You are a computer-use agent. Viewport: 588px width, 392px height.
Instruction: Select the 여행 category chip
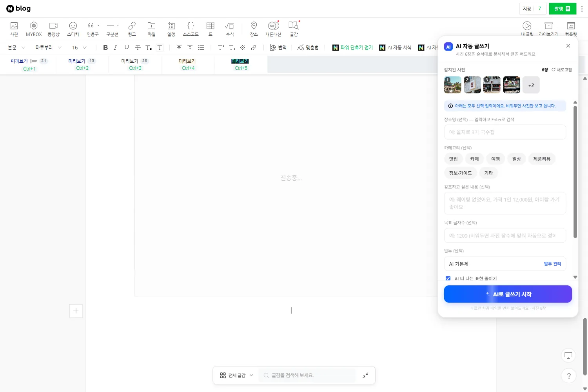coord(496,159)
